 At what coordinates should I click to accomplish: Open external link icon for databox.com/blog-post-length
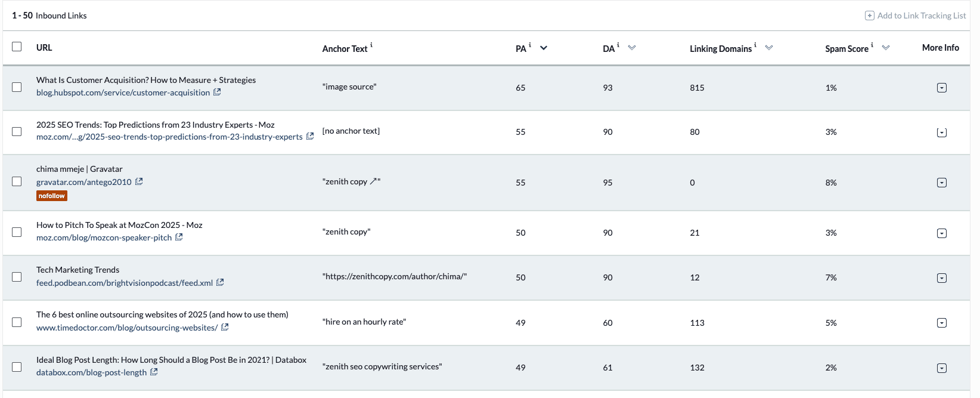(x=154, y=372)
